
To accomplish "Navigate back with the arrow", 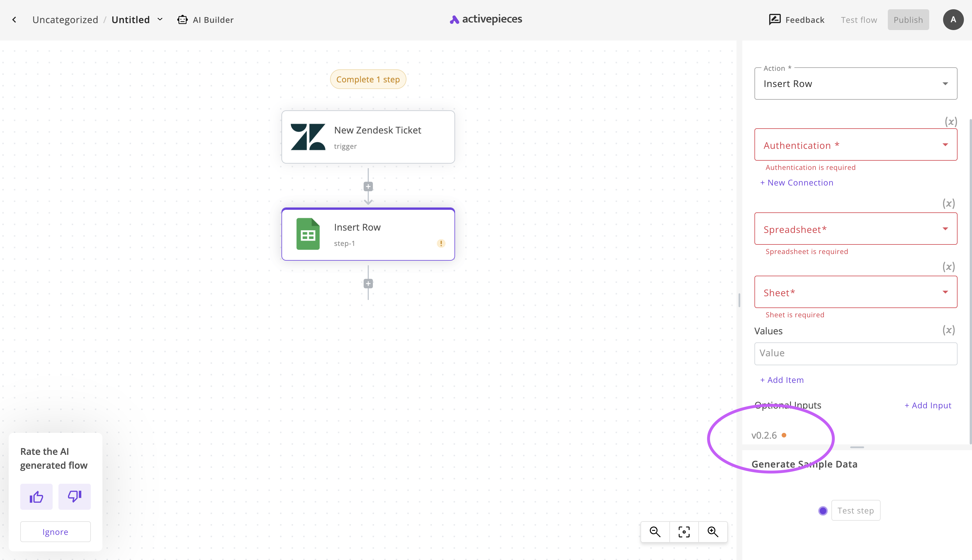I will point(14,19).
